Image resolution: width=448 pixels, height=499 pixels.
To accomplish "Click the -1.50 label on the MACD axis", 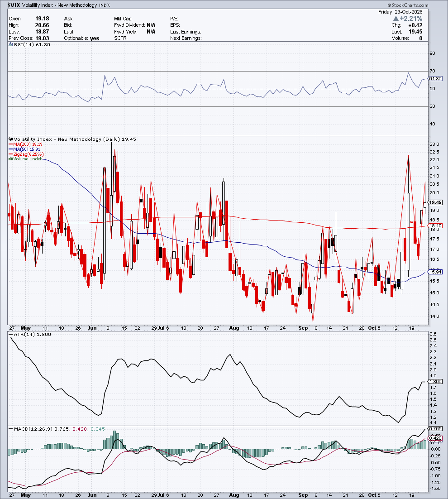I will tap(435, 489).
